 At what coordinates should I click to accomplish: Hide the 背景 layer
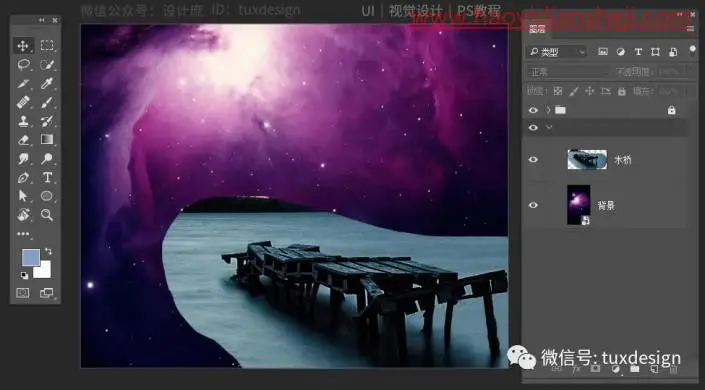click(x=533, y=205)
